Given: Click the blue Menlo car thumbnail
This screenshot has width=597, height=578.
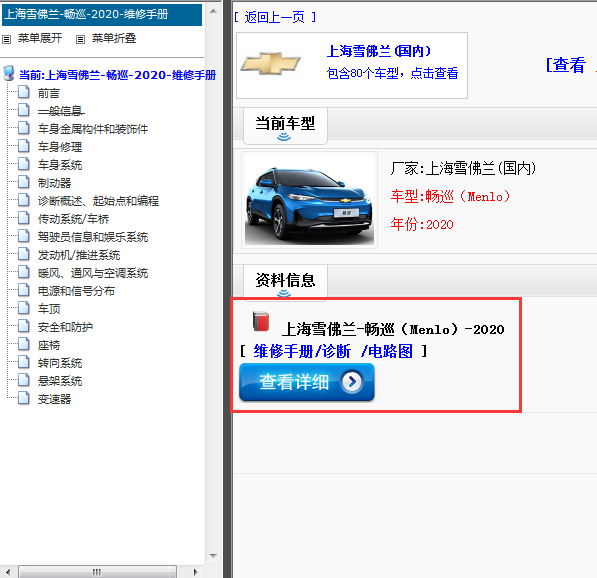Looking at the screenshot, I should tap(310, 200).
